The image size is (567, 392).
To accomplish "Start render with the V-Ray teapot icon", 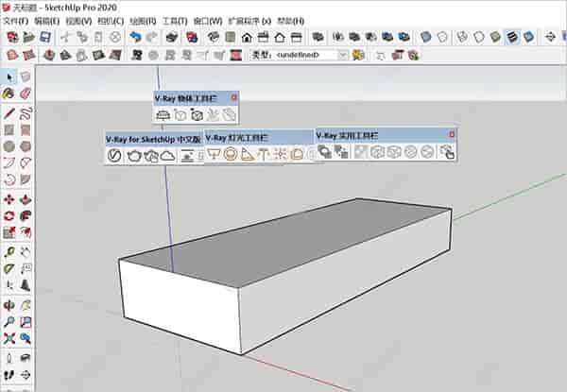I will coord(132,155).
